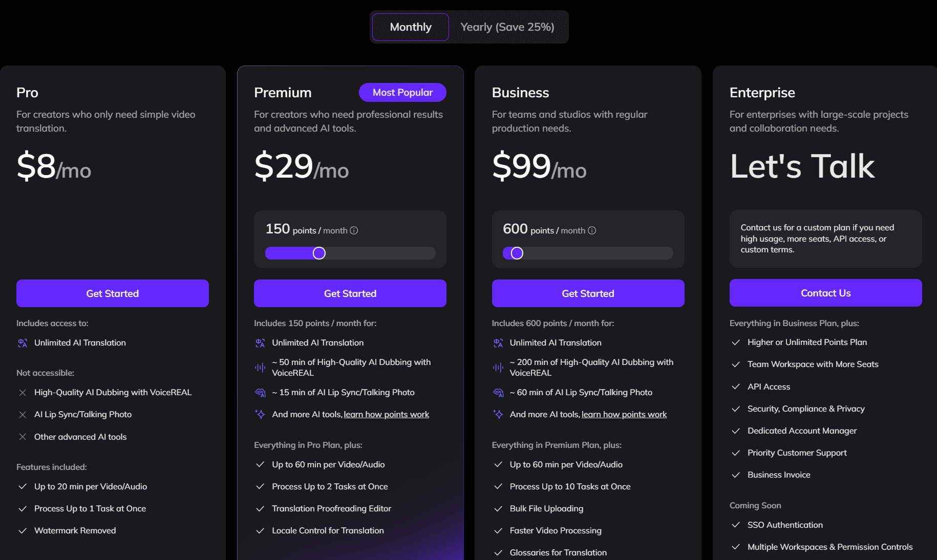Click the Most Popular badge on Premium

(x=402, y=93)
